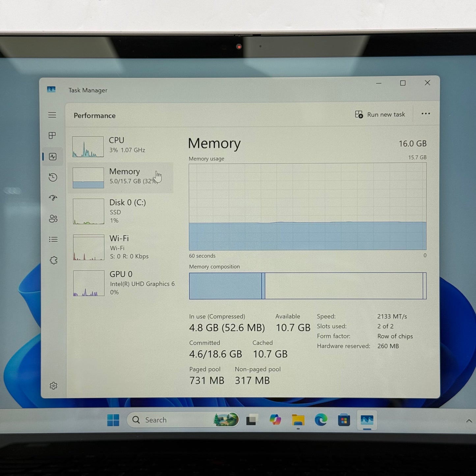Open App history icon in sidebar

tap(53, 177)
